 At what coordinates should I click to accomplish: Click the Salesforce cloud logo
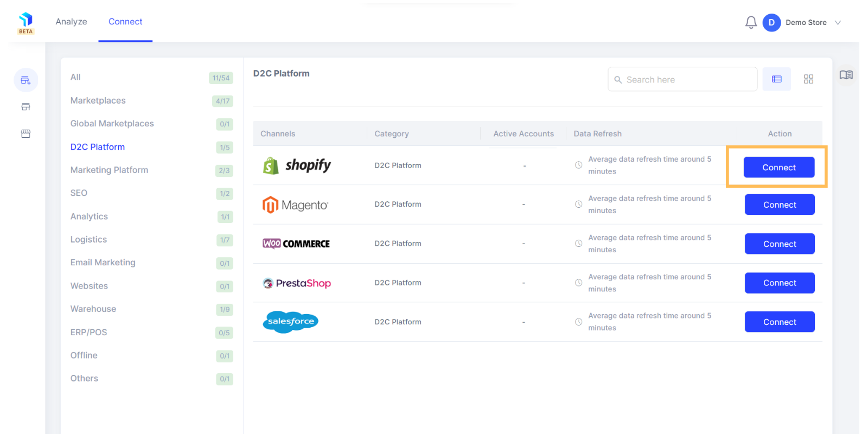point(291,322)
